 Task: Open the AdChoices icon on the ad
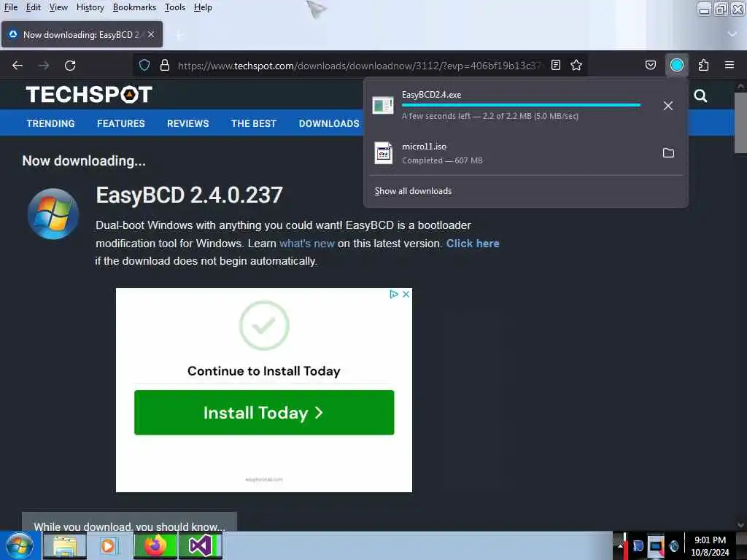(x=393, y=295)
